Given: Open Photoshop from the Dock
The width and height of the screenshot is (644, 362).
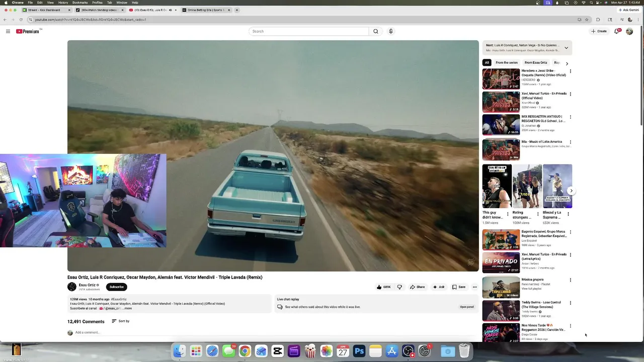Looking at the screenshot, I should click(359, 351).
